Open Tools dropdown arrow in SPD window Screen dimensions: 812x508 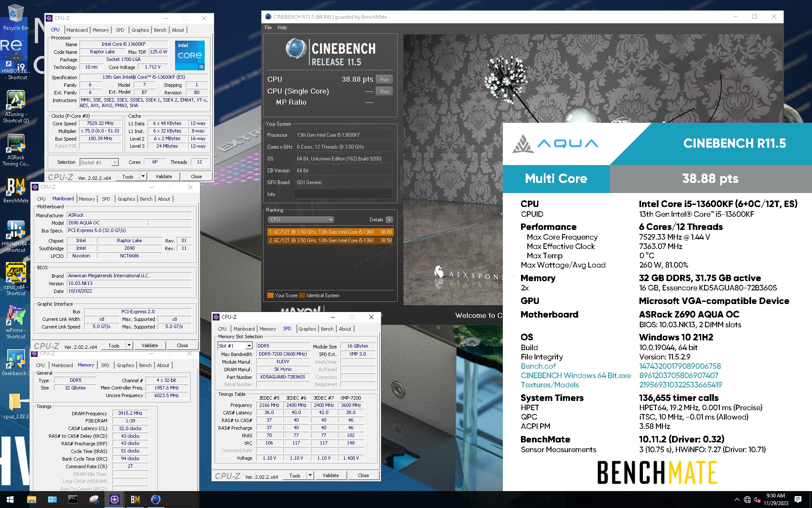pos(310,475)
